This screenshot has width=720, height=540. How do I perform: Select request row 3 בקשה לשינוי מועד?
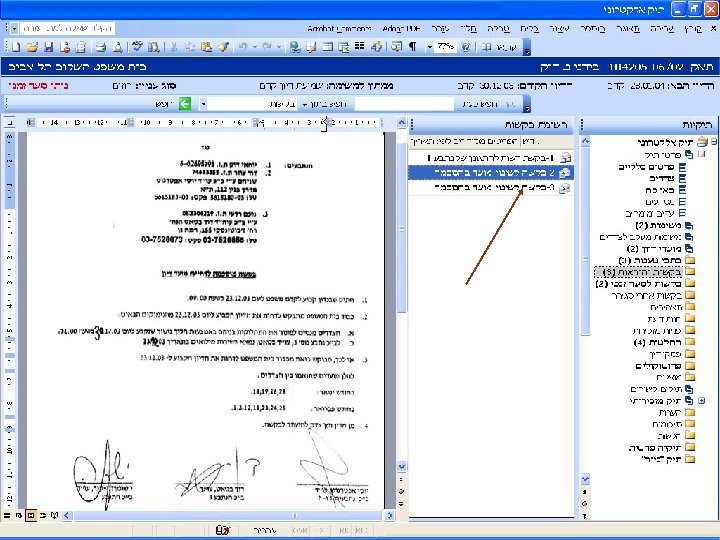click(491, 187)
